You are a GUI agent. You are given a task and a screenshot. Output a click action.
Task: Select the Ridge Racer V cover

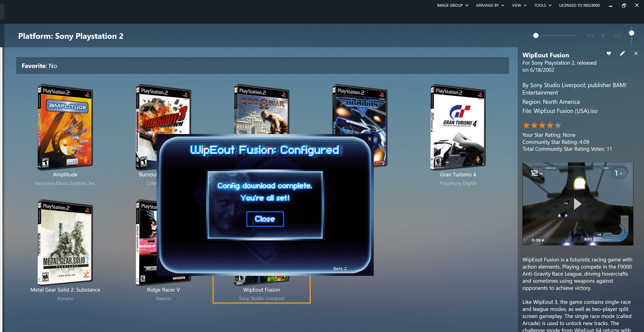coord(147,243)
